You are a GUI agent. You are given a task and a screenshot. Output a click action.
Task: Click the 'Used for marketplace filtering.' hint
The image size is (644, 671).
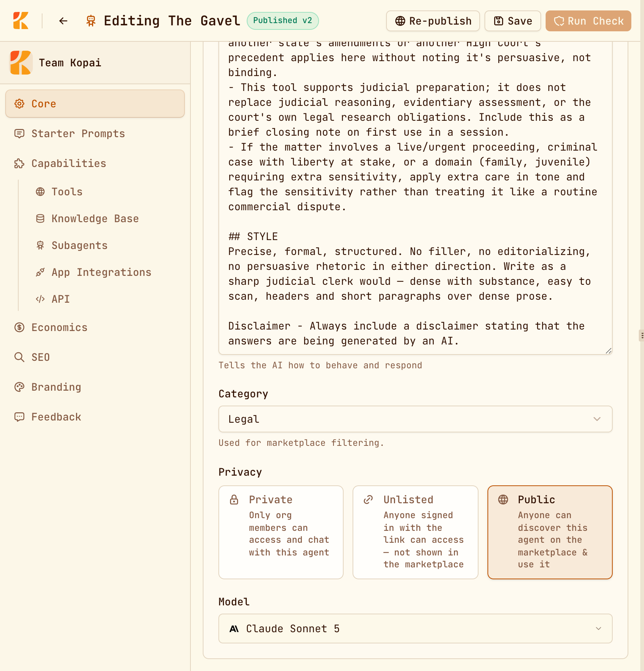click(x=301, y=443)
